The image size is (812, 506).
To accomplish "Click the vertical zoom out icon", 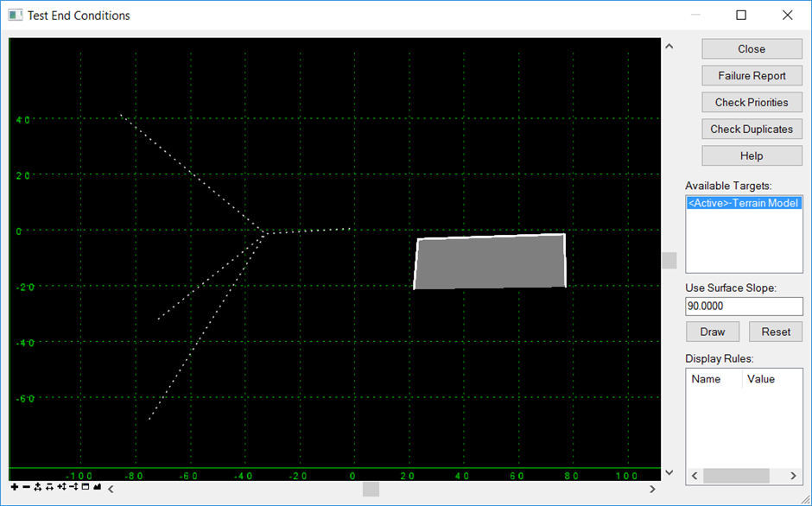I will pos(73,487).
